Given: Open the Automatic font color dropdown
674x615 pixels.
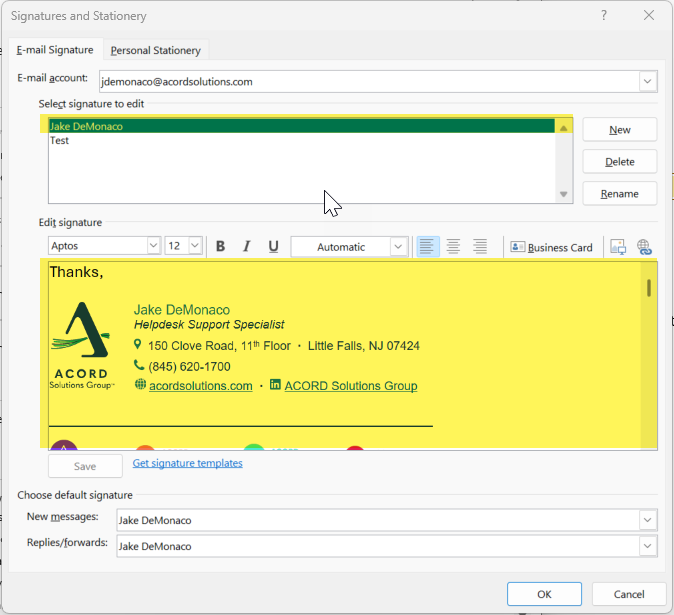Looking at the screenshot, I should (x=398, y=247).
